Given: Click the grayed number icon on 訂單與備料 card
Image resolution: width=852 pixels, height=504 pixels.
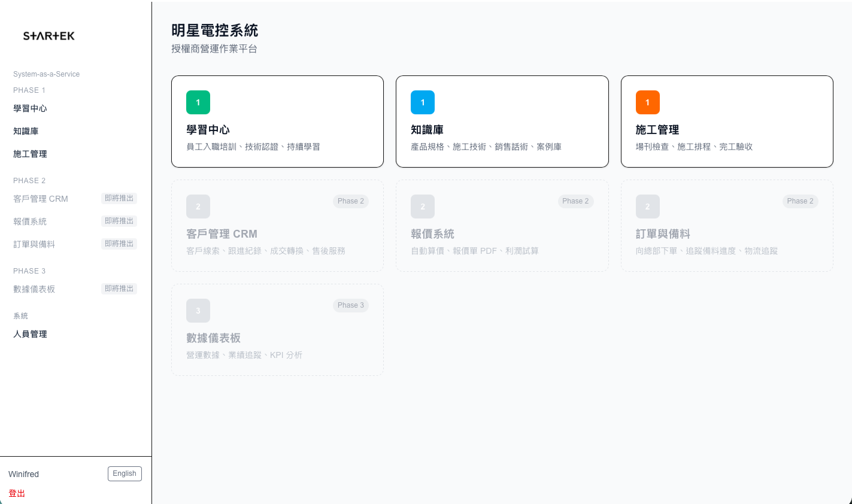Looking at the screenshot, I should (x=647, y=207).
